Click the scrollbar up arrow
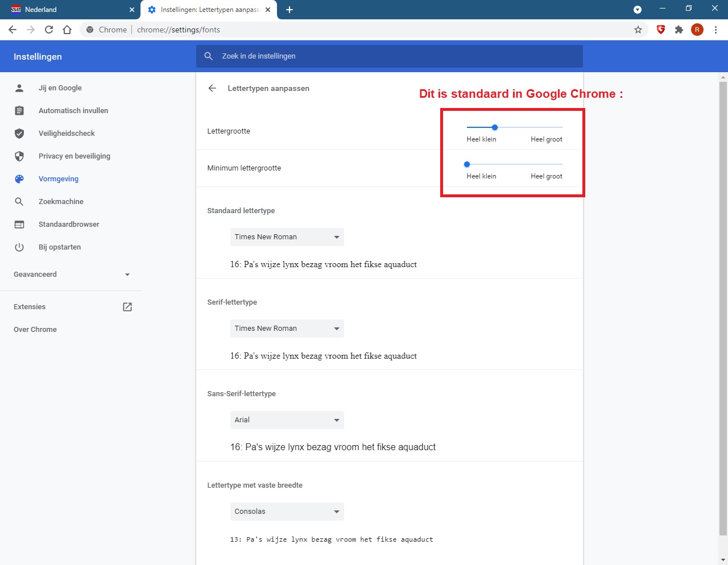Screen dimensions: 728x565 [723, 77]
